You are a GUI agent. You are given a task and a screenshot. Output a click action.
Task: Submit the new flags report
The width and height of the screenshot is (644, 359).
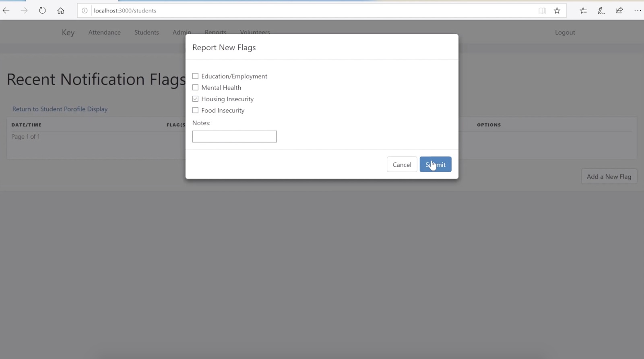pos(436,164)
